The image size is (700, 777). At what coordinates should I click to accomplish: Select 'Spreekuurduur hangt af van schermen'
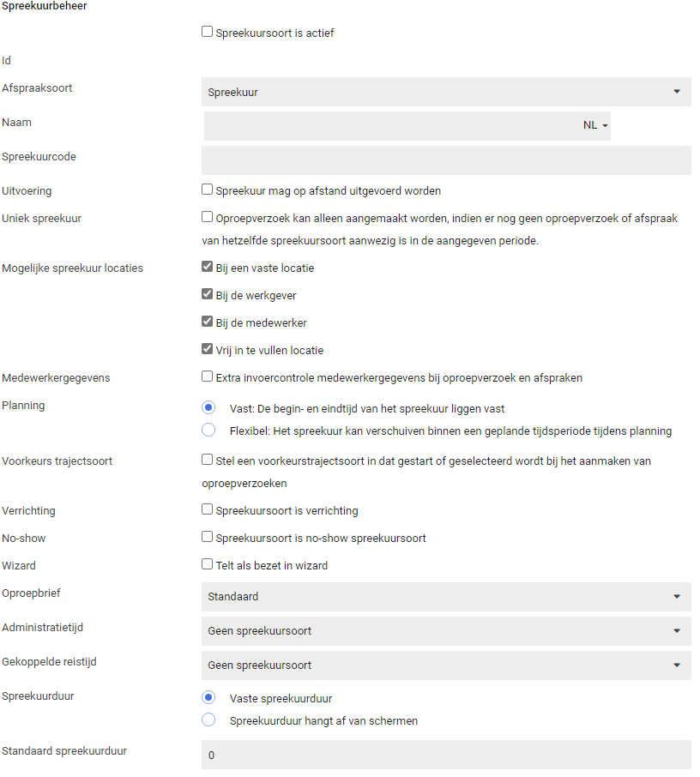point(208,720)
